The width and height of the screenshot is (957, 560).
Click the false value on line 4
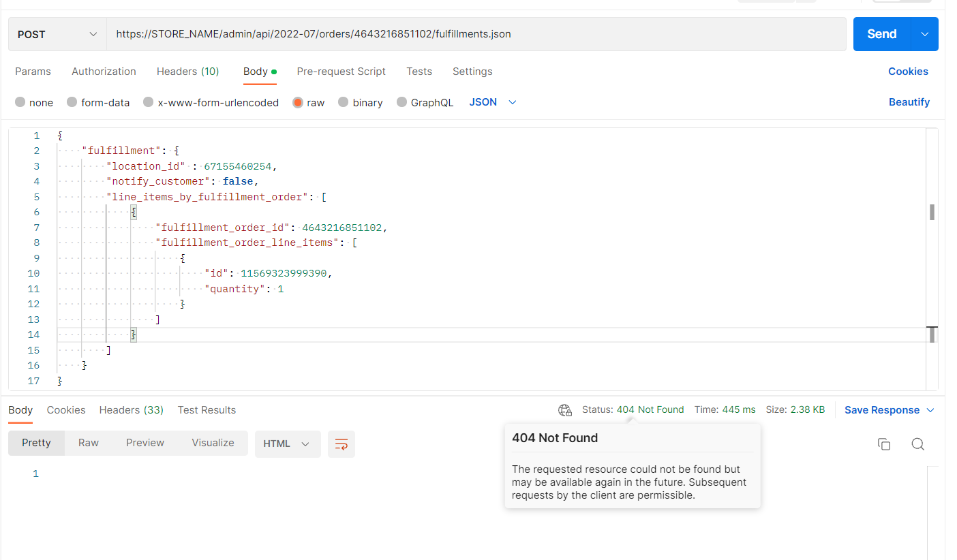[237, 181]
